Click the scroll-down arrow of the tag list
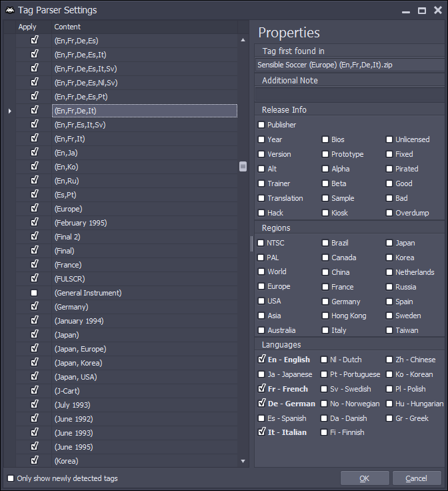The height and width of the screenshot is (491, 448). point(243,461)
